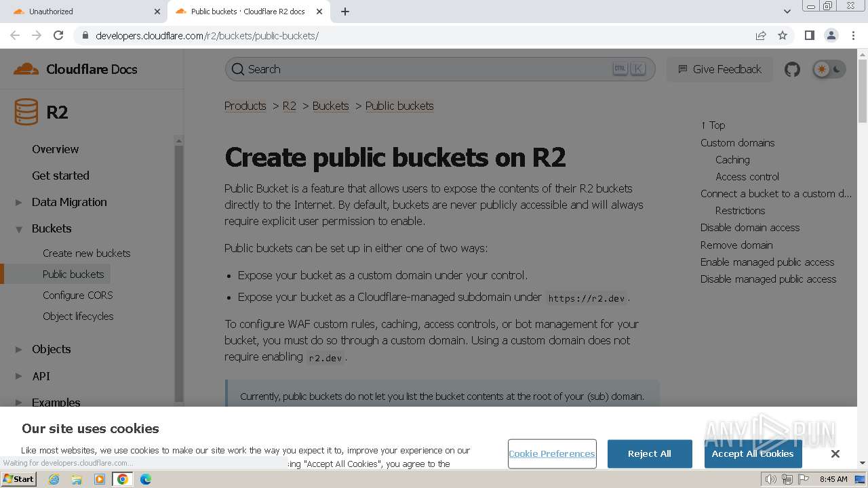Open Microsoft Edge from the taskbar
The width and height of the screenshot is (868, 488).
pos(146,479)
